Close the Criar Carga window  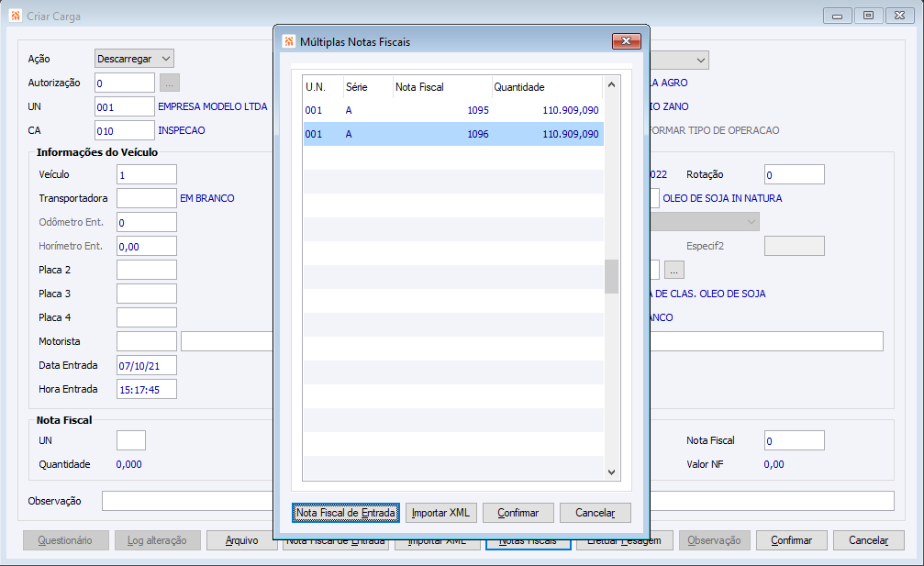click(x=900, y=16)
